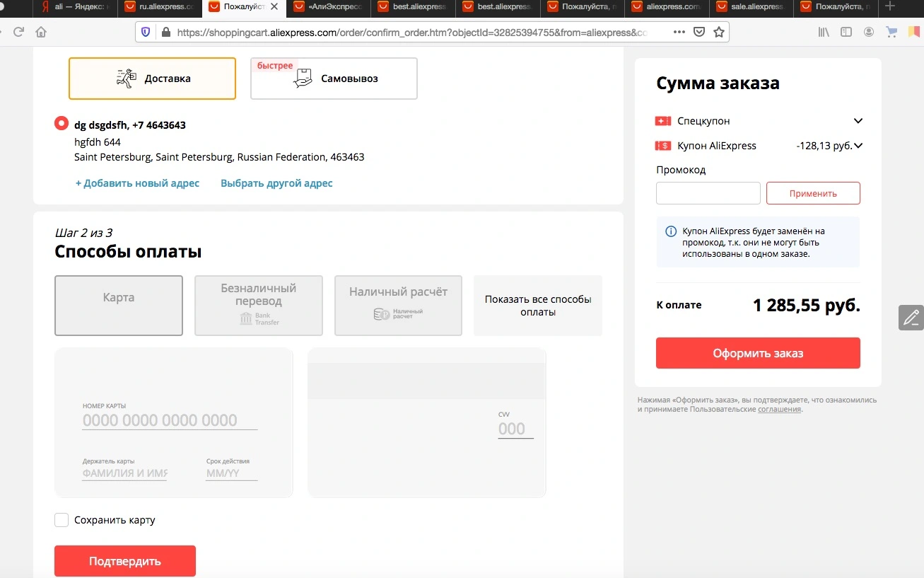Close the active Пожалуйста tab
This screenshot has width=924, height=578.
tap(274, 7)
